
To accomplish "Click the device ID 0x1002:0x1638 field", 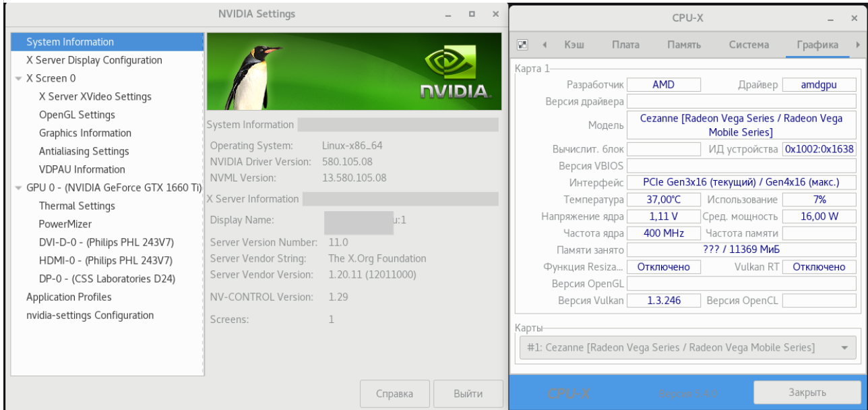I will click(818, 149).
